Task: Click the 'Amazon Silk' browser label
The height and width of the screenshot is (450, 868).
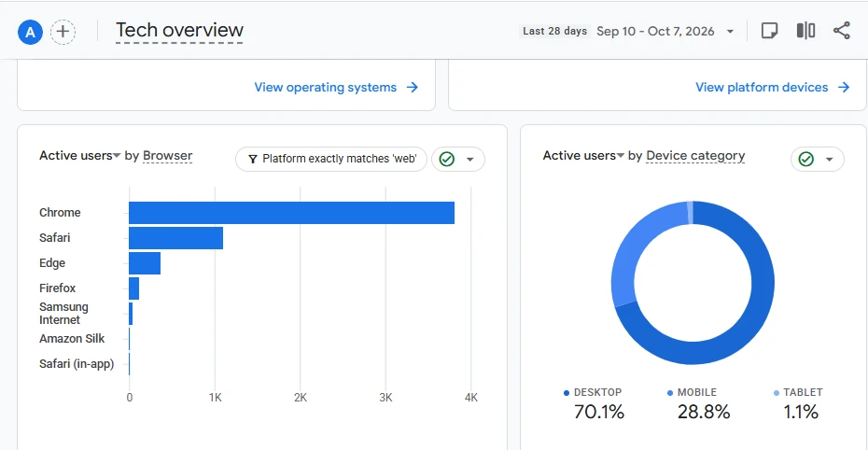Action: (72, 338)
